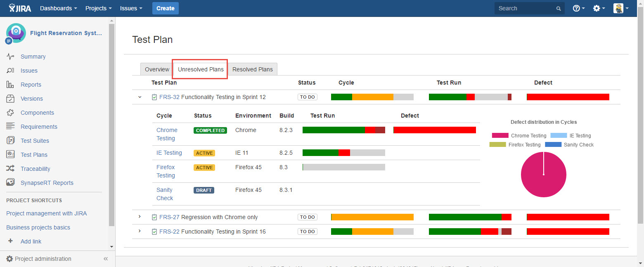Switch to the Overview tab

157,69
